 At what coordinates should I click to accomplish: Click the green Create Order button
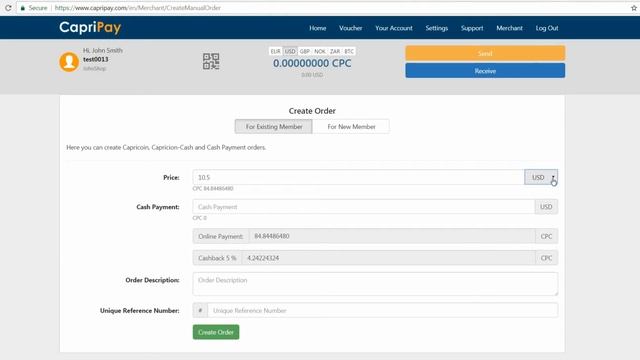(216, 332)
